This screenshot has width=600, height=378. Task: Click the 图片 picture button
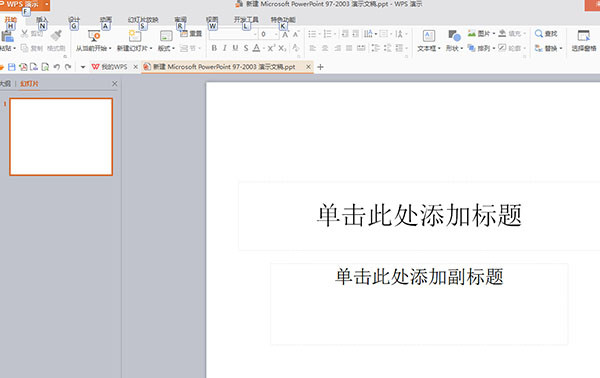pyautogui.click(x=481, y=34)
